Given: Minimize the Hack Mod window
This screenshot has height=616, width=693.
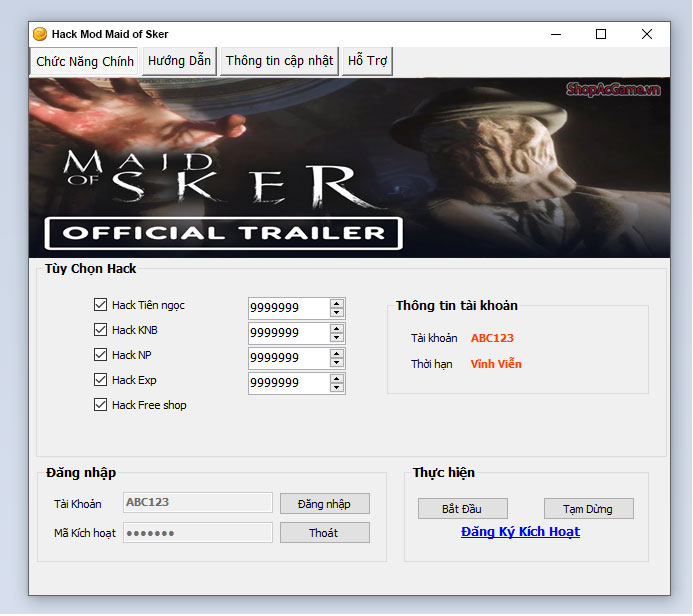Looking at the screenshot, I should 556,34.
